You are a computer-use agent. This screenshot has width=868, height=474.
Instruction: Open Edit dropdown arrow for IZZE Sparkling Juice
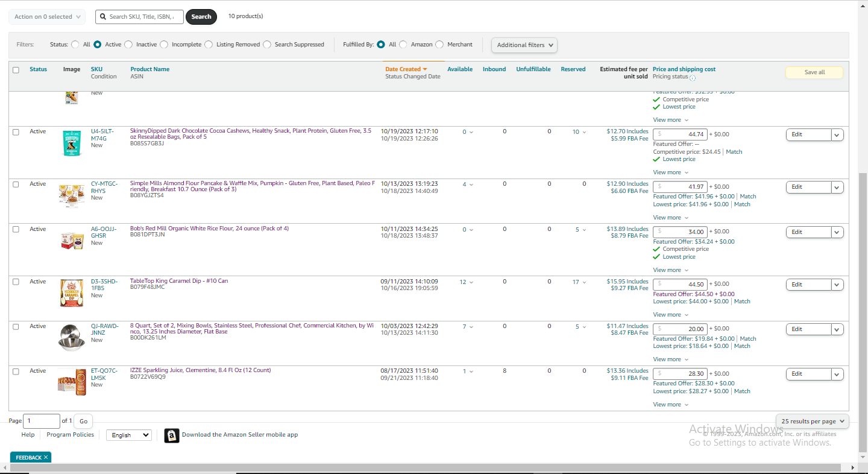837,374
